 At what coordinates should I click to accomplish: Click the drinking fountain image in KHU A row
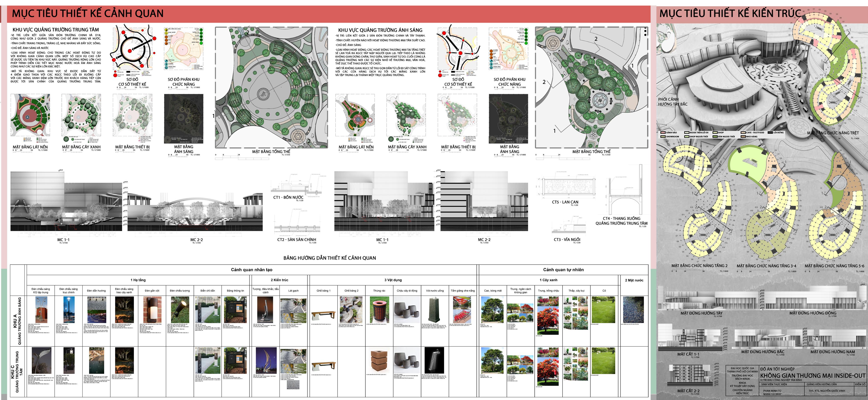click(x=434, y=310)
